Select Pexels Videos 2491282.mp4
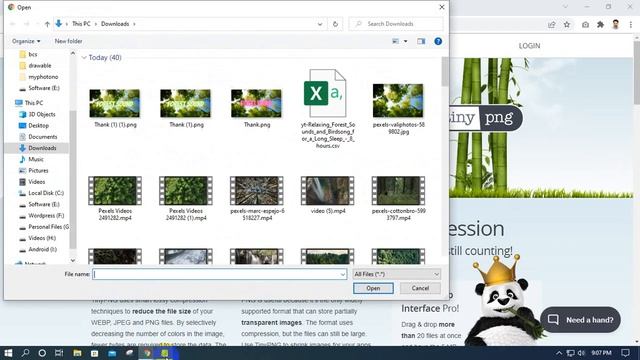Screen dimensions: 640x360 (x=115, y=198)
